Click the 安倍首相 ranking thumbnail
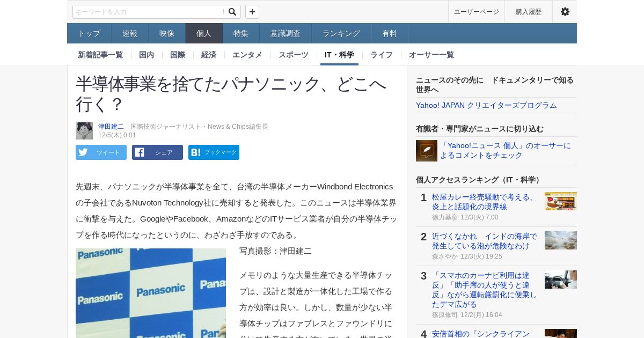 pyautogui.click(x=561, y=333)
